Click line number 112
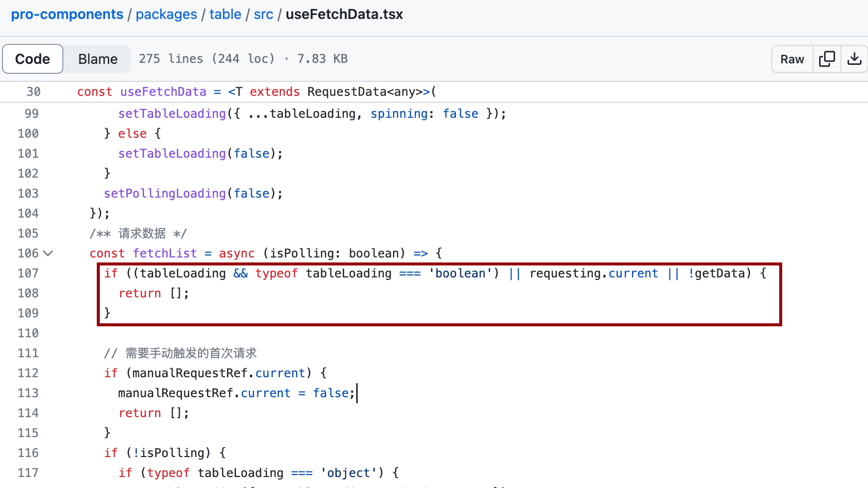Image resolution: width=868 pixels, height=488 pixels. pyautogui.click(x=28, y=373)
